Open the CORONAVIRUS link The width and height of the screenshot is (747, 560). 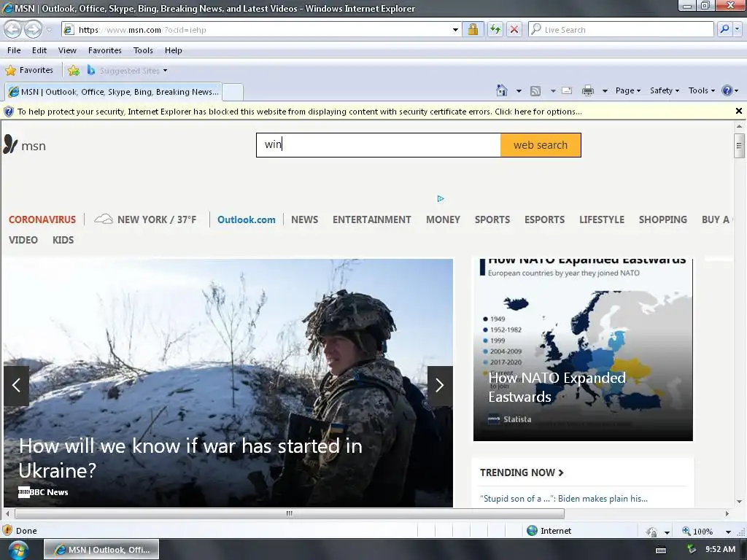click(x=42, y=219)
